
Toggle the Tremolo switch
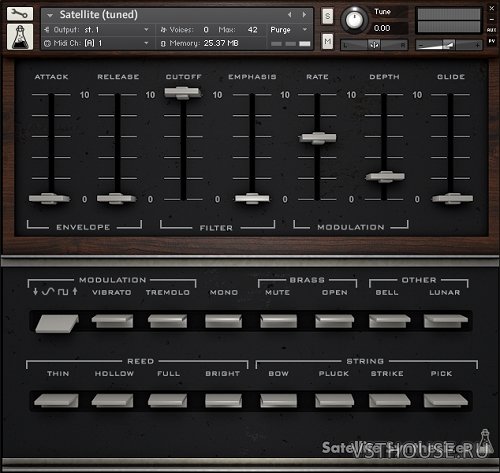pyautogui.click(x=167, y=322)
